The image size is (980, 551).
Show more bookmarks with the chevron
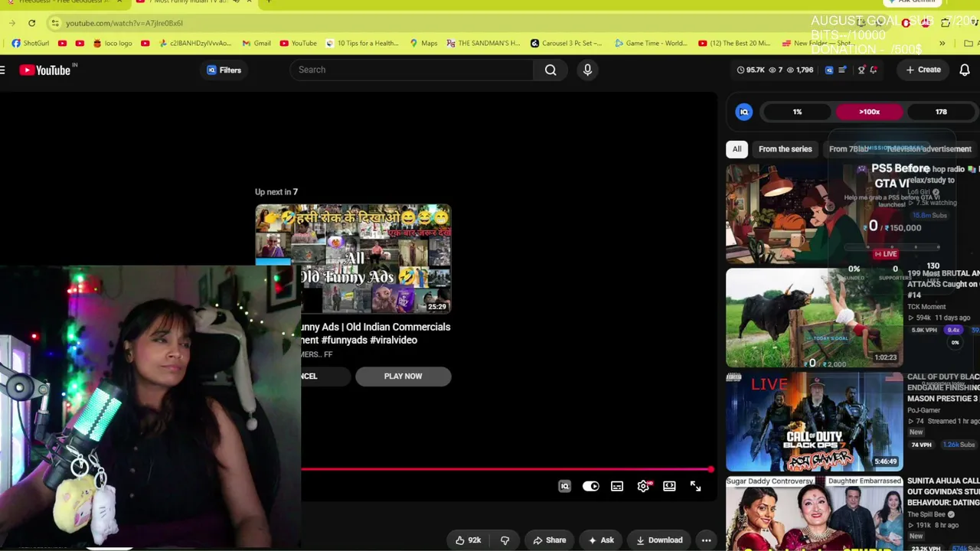coord(942,43)
